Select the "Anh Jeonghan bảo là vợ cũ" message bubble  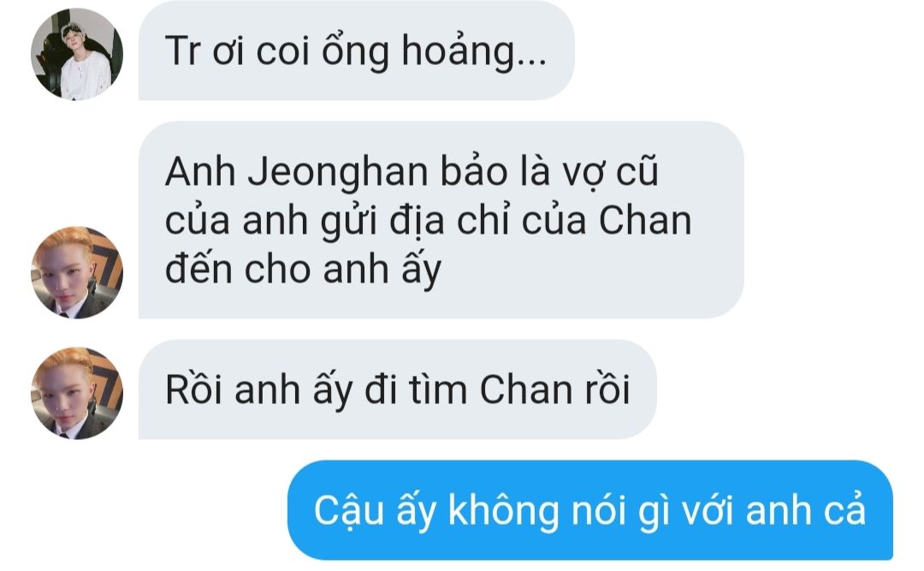pos(441,220)
